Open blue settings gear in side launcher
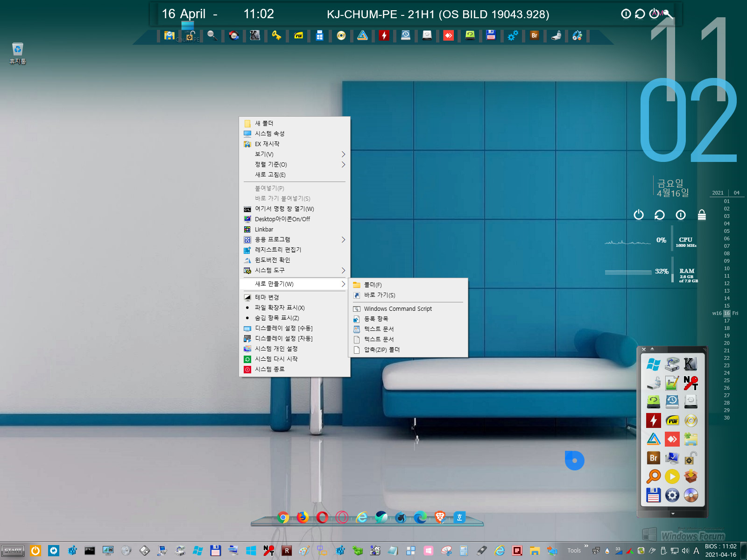Screen dimensions: 747x560 672,495
